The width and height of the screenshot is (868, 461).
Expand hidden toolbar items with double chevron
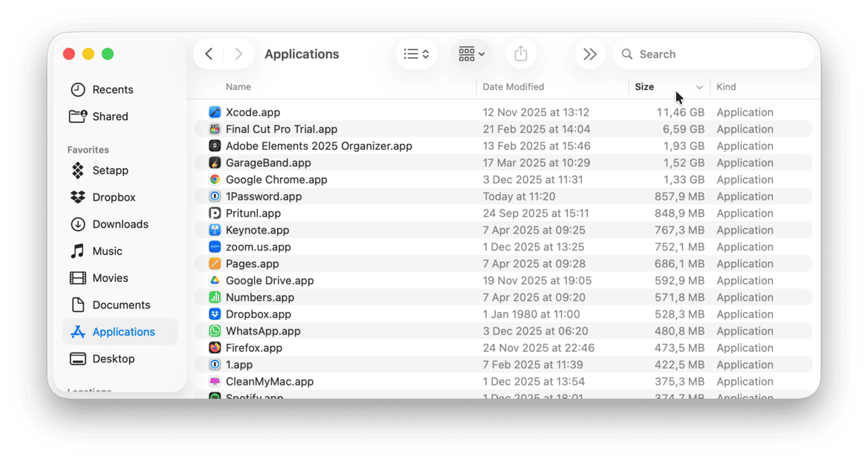coord(590,54)
